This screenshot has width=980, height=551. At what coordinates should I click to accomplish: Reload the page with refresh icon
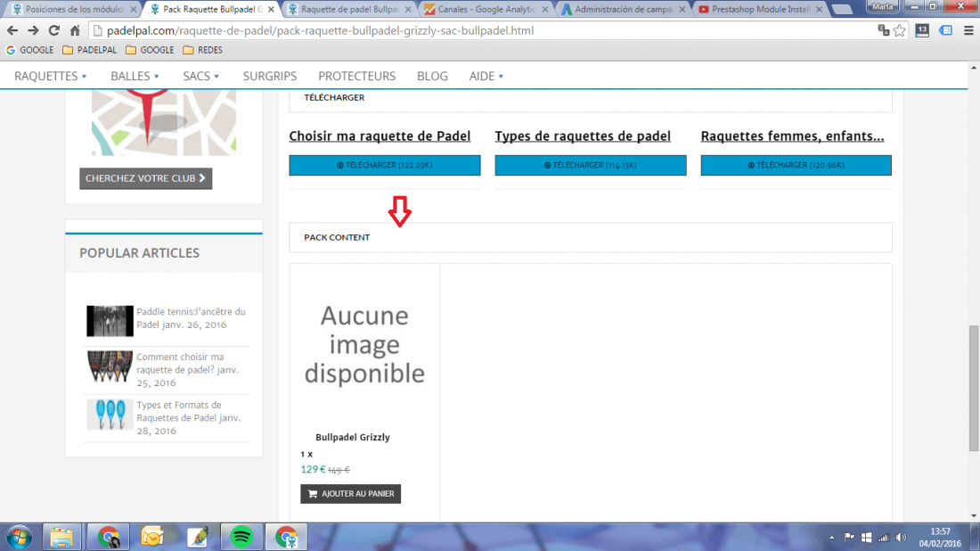click(53, 30)
